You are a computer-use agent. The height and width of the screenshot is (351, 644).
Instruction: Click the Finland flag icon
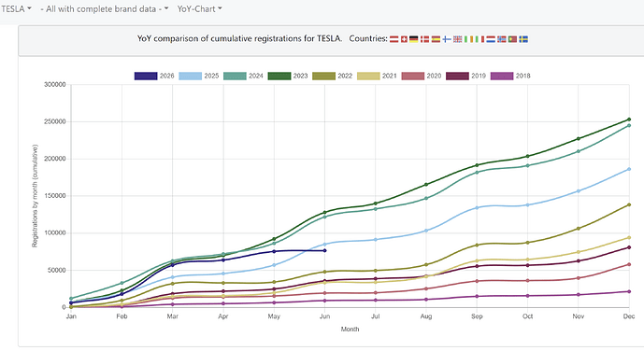(x=447, y=39)
